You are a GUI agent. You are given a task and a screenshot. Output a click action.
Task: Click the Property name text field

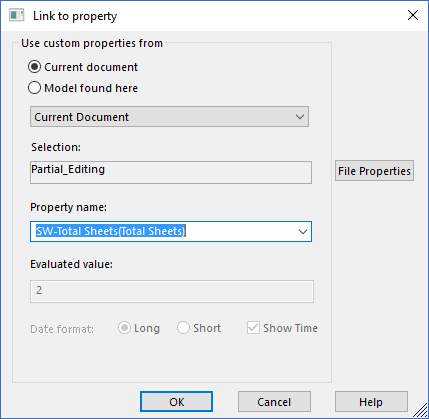point(163,231)
